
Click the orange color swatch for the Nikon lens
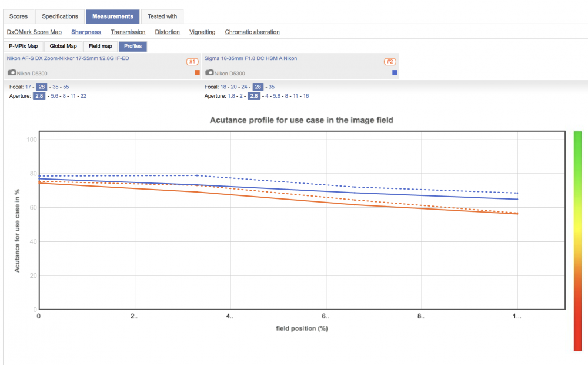tap(197, 72)
